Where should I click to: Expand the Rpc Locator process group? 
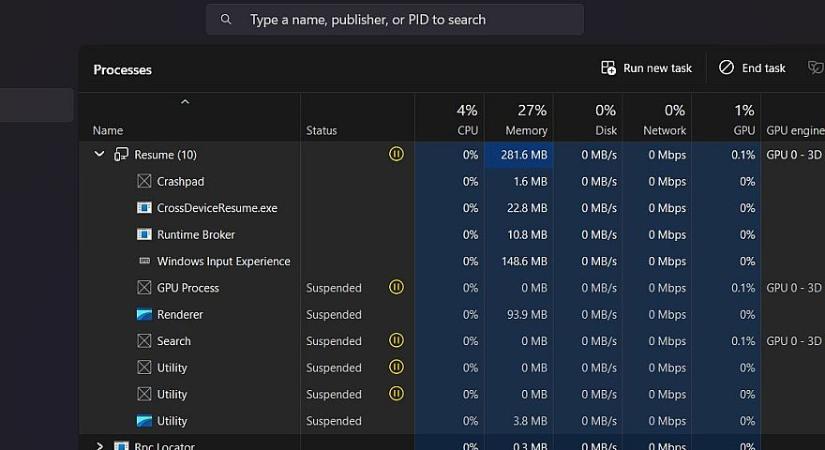tap(99, 446)
